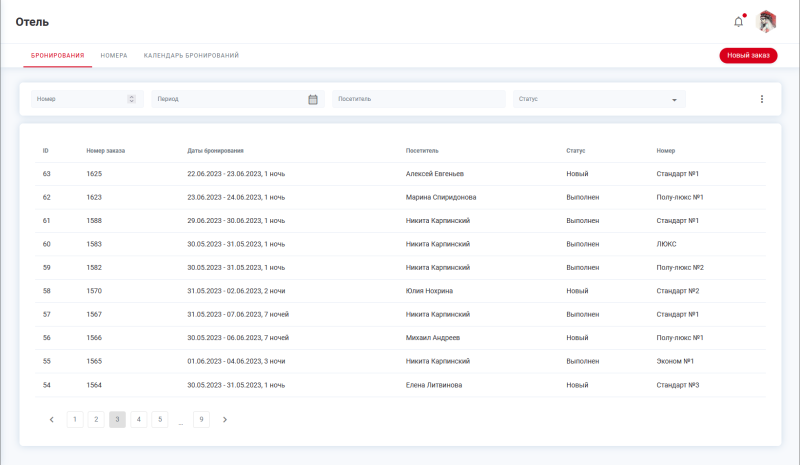Viewport: 800px width, 465px height.
Task: Click room ЛЮКС cell
Action: point(666,244)
